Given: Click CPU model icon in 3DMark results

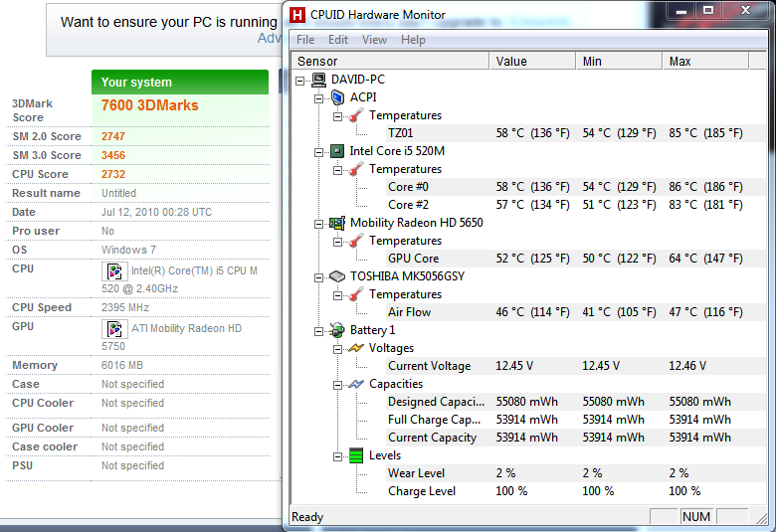Looking at the screenshot, I should [114, 271].
